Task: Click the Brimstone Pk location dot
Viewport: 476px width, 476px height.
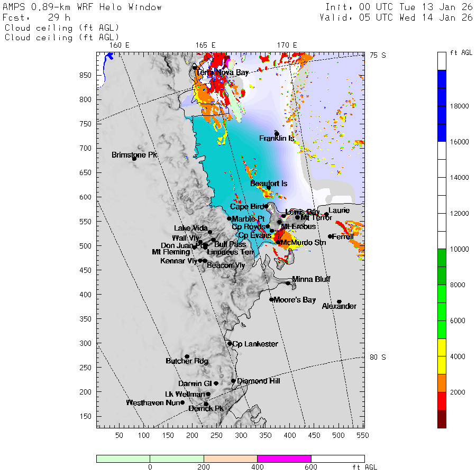Action: point(134,158)
